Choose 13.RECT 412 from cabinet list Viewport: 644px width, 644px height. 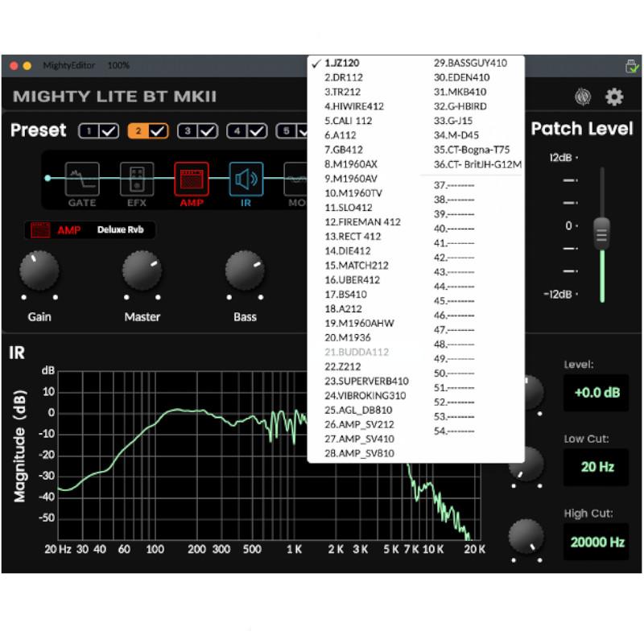tap(353, 237)
